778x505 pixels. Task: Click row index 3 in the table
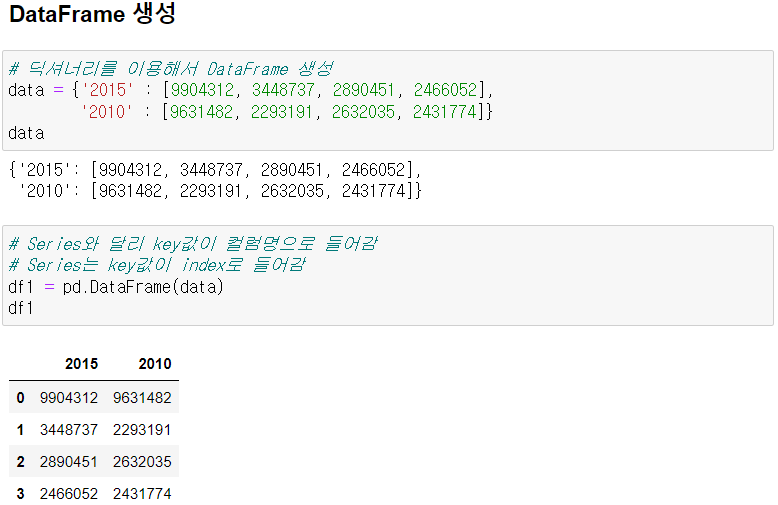[20, 494]
